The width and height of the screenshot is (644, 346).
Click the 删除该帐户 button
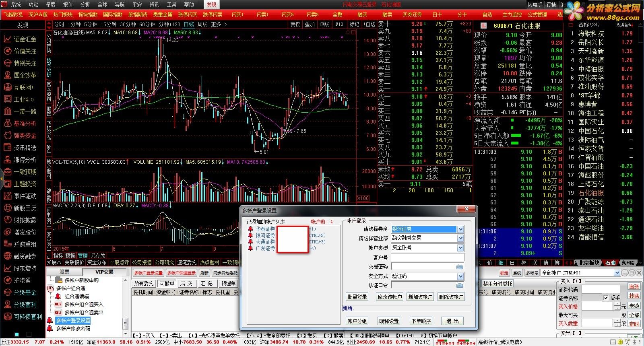point(451,297)
